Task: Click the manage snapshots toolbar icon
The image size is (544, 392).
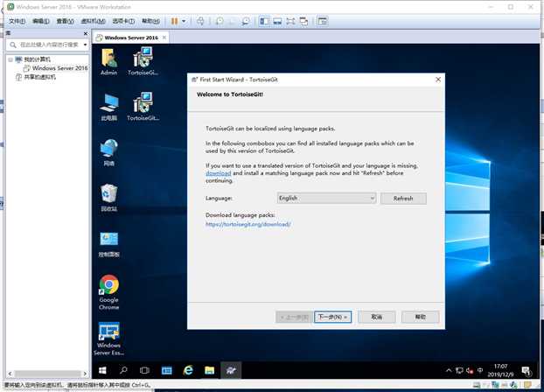Action: pos(245,21)
